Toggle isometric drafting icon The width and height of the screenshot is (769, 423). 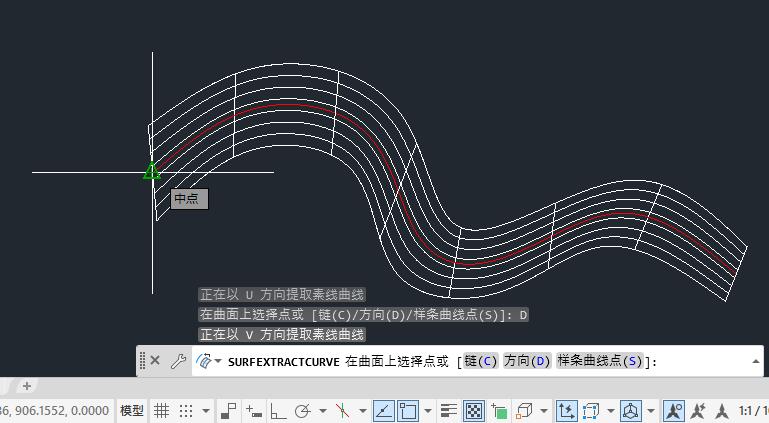pos(342,410)
